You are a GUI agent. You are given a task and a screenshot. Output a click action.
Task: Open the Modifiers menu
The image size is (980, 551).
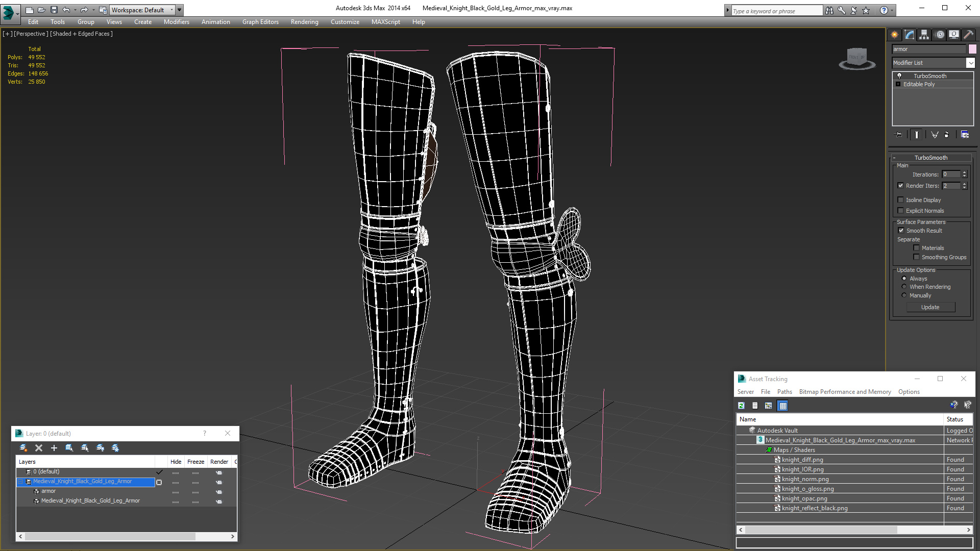[177, 22]
